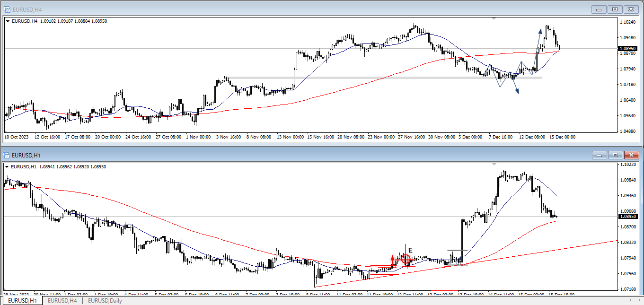Screen dimensions: 644x305
Task: Select the EURUSD,H1 chart tab
Action: (x=22, y=300)
